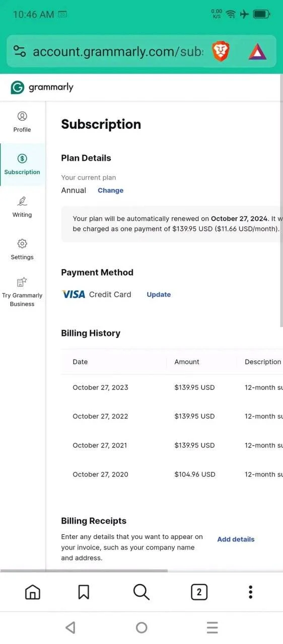Tap the Wi-Fi status icon
The image size is (283, 644).
231,14
